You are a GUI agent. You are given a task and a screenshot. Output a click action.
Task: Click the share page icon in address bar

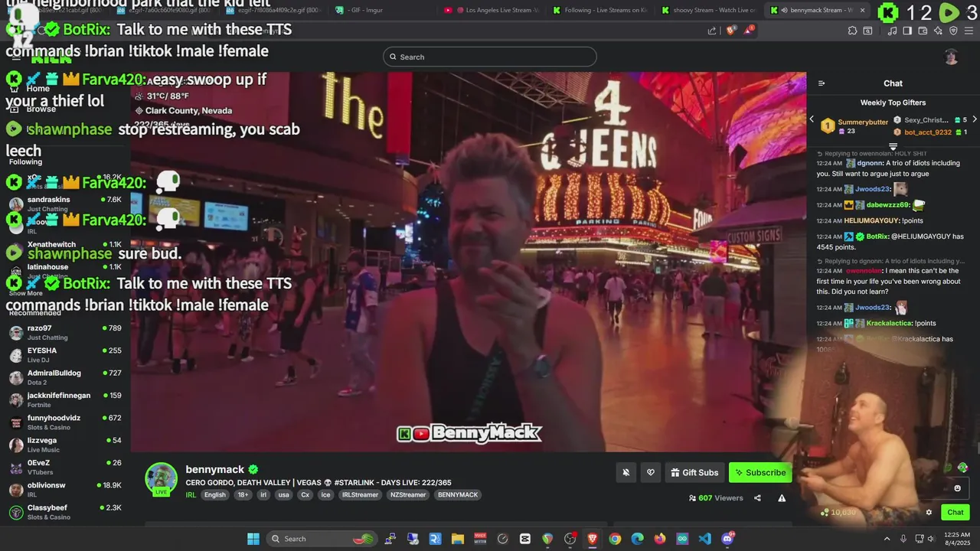(x=712, y=31)
